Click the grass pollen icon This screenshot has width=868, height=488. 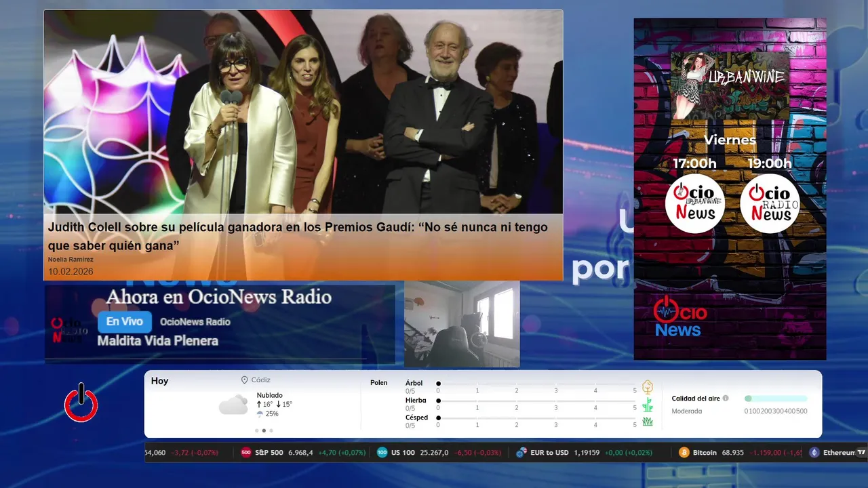click(648, 422)
